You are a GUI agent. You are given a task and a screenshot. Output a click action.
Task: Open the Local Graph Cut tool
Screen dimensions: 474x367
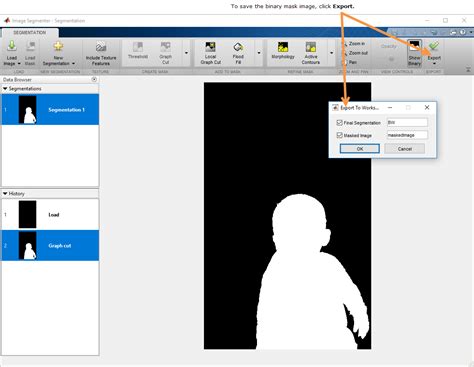click(x=210, y=53)
